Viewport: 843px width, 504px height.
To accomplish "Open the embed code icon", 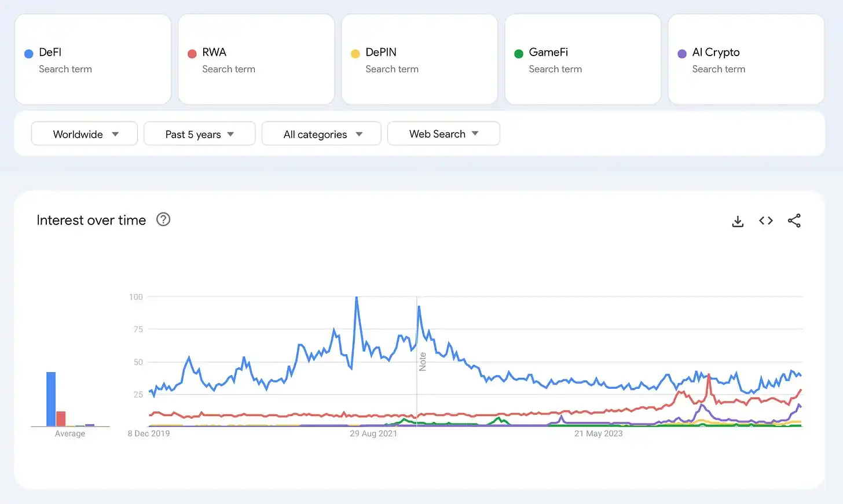I will coord(766,220).
